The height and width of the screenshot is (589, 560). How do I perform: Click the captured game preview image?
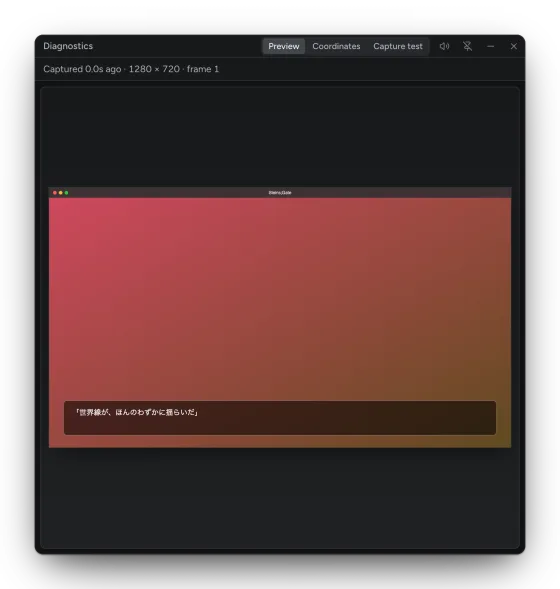(x=280, y=317)
